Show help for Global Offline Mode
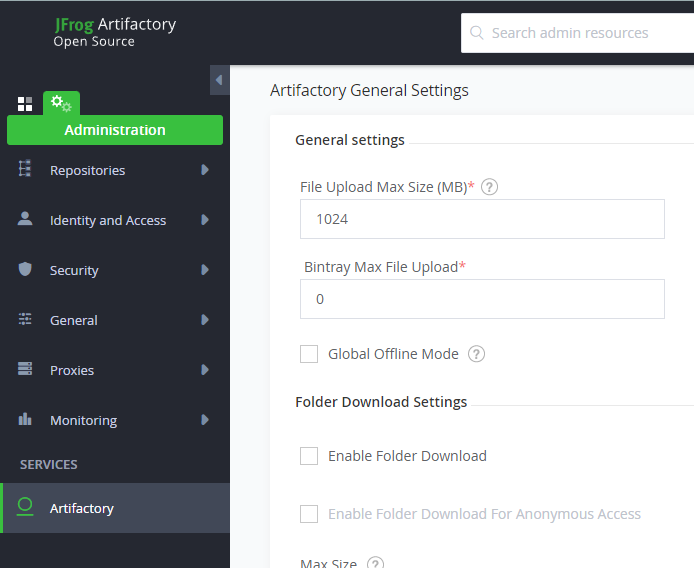694x568 pixels. [476, 354]
